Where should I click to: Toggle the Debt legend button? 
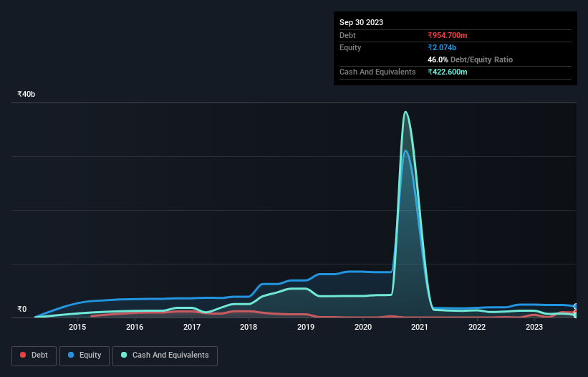(x=34, y=355)
